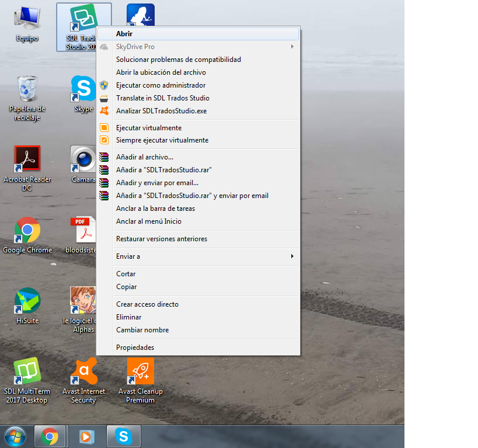The width and height of the screenshot is (478, 448).
Task: Choose Ejecutar como administrador
Action: point(198,85)
